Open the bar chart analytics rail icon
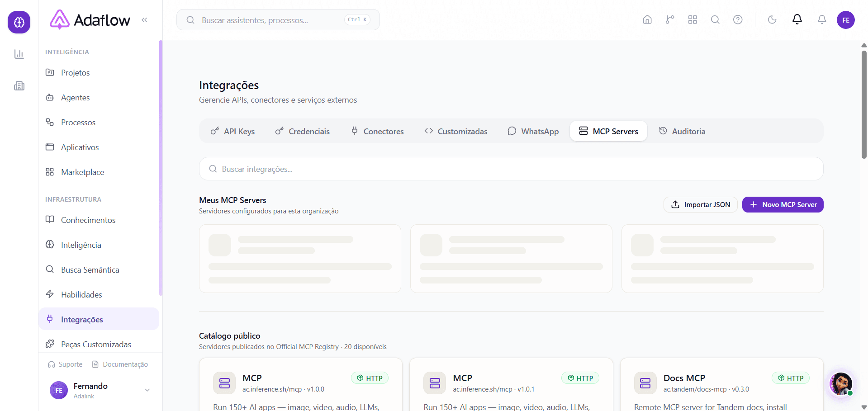868x411 pixels. pyautogui.click(x=19, y=54)
